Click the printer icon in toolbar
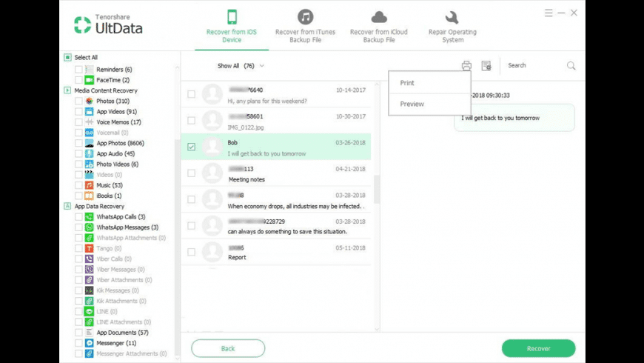Screen dimensions: 644x363 point(466,66)
